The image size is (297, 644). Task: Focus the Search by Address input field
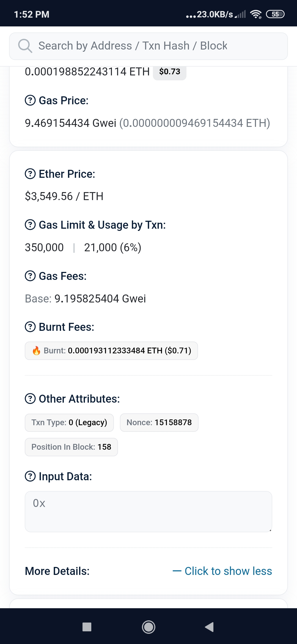pyautogui.click(x=148, y=46)
